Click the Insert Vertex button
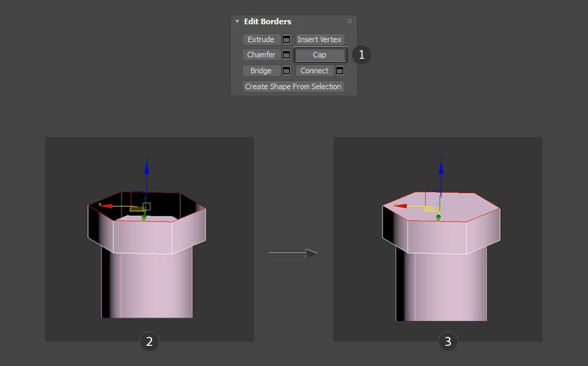The height and width of the screenshot is (366, 588). [x=320, y=39]
